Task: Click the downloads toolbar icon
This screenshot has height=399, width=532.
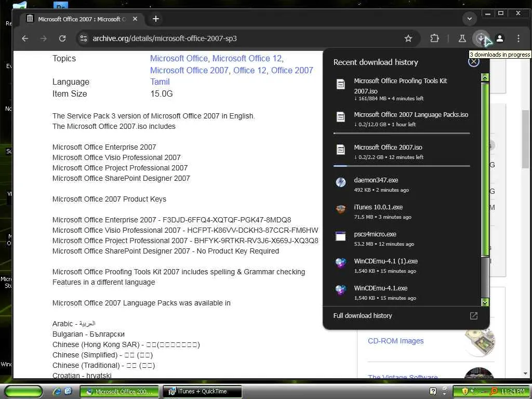Action: tap(481, 38)
